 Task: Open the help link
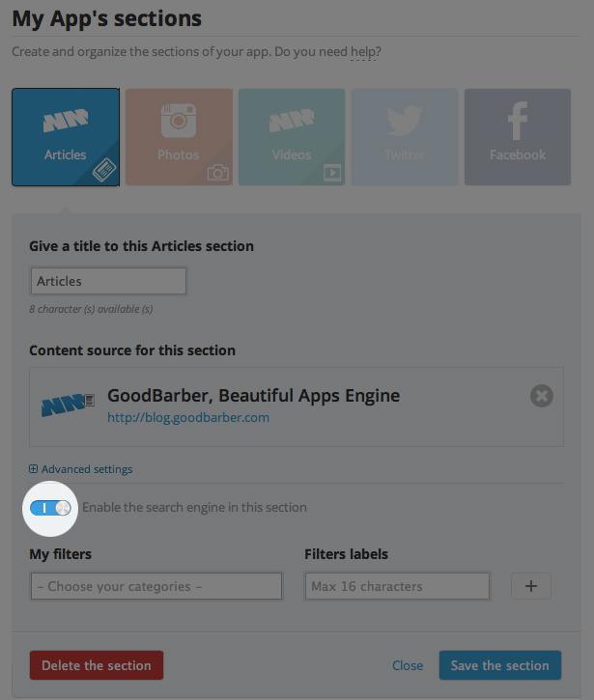[363, 51]
